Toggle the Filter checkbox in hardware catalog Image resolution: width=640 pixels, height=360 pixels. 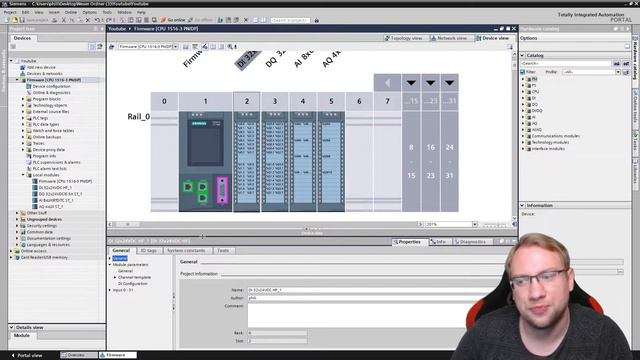point(522,72)
